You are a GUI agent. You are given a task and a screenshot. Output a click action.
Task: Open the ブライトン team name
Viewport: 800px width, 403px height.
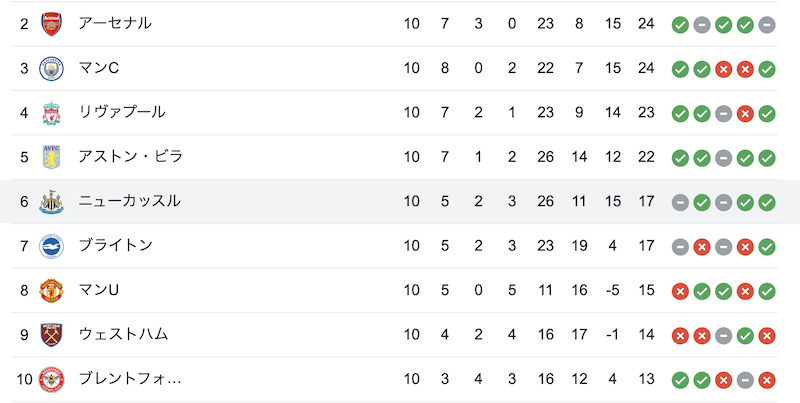(115, 245)
